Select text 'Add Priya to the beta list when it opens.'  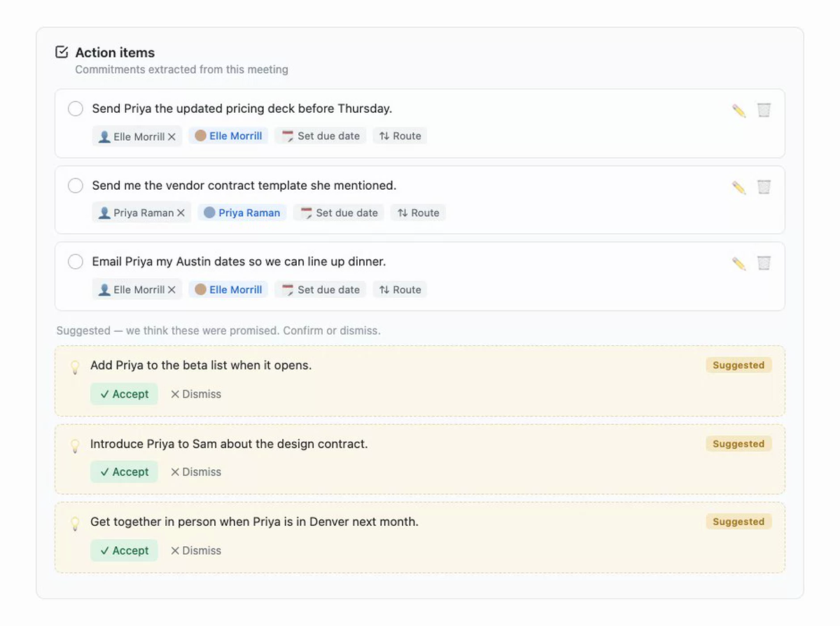201,366
